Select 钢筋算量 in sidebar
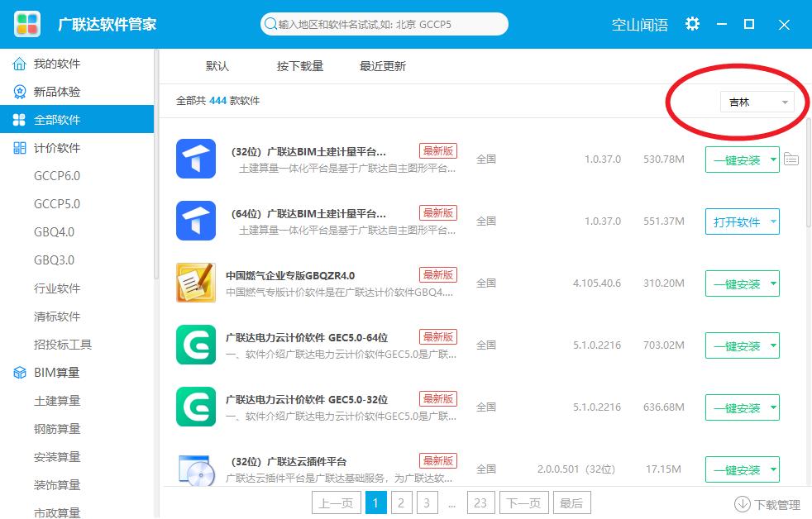 pyautogui.click(x=57, y=428)
